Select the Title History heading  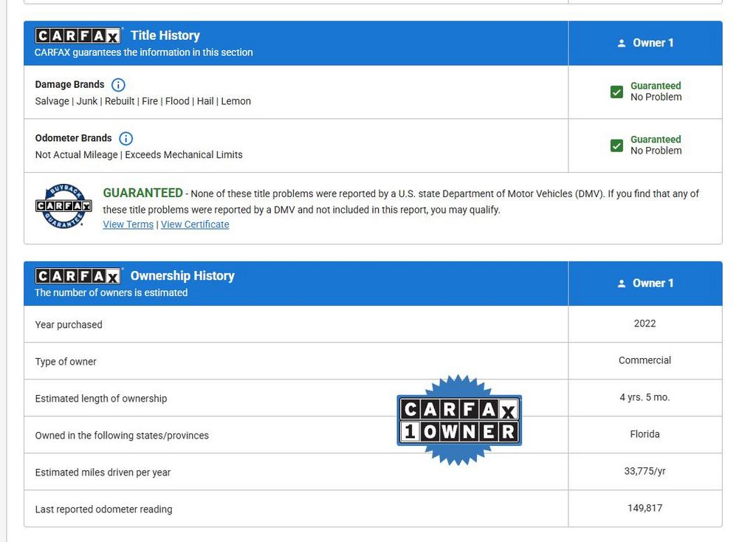tap(165, 35)
